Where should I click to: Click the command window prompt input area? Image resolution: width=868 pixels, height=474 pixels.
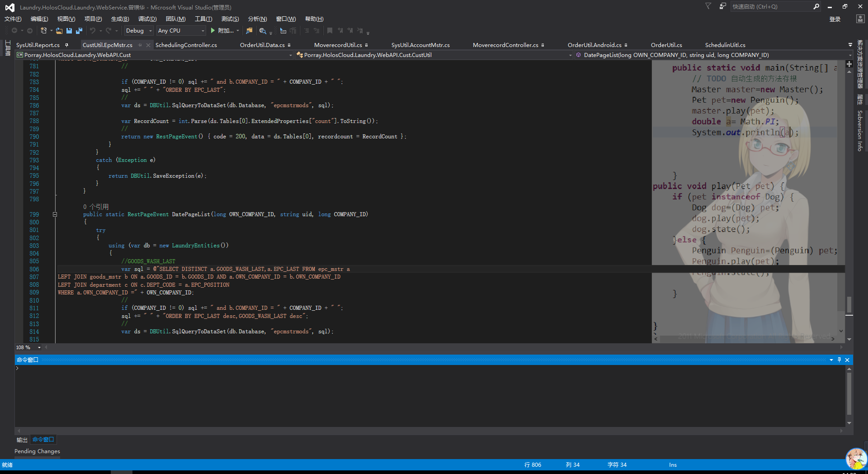pos(429,396)
